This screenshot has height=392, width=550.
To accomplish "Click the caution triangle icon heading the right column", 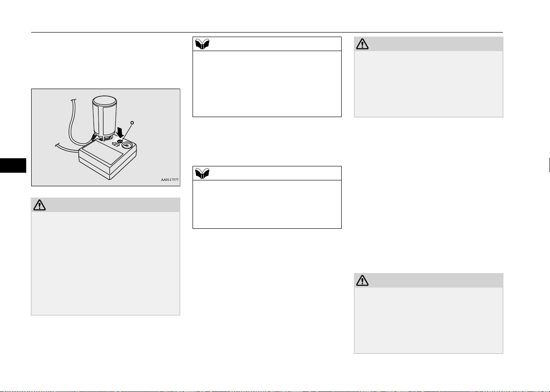I will (x=363, y=44).
